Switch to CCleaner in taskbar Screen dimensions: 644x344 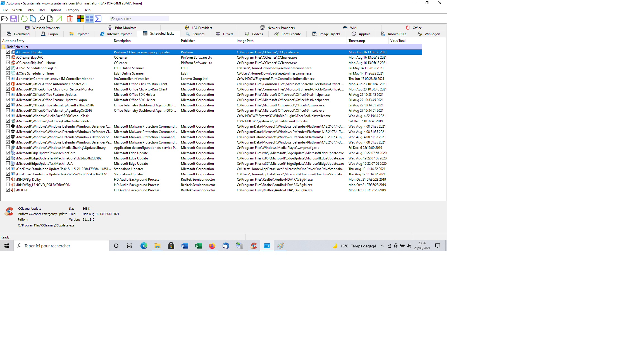coord(253,246)
